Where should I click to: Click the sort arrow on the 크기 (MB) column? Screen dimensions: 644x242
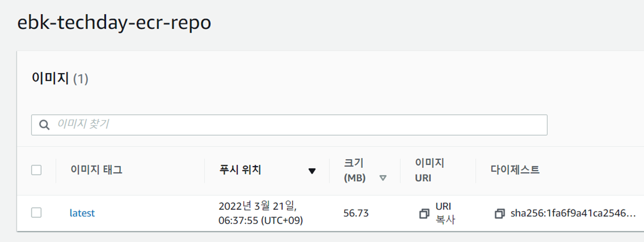point(384,177)
